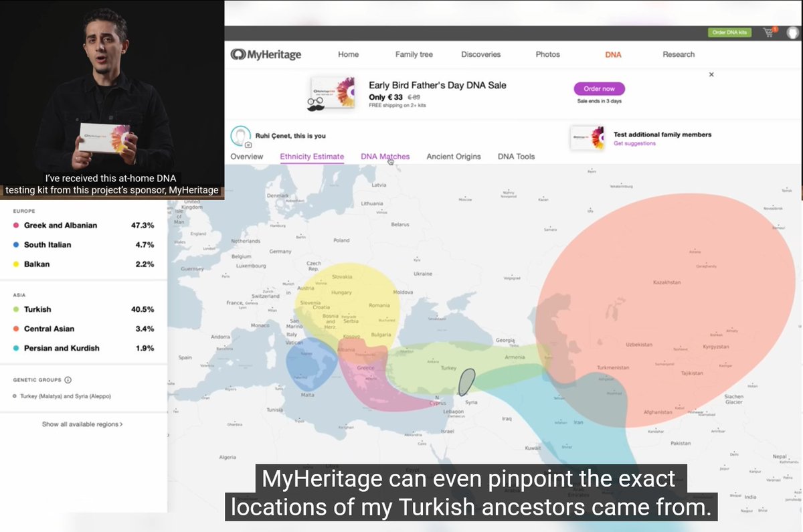
Task: Open the shopping cart icon
Action: click(769, 32)
